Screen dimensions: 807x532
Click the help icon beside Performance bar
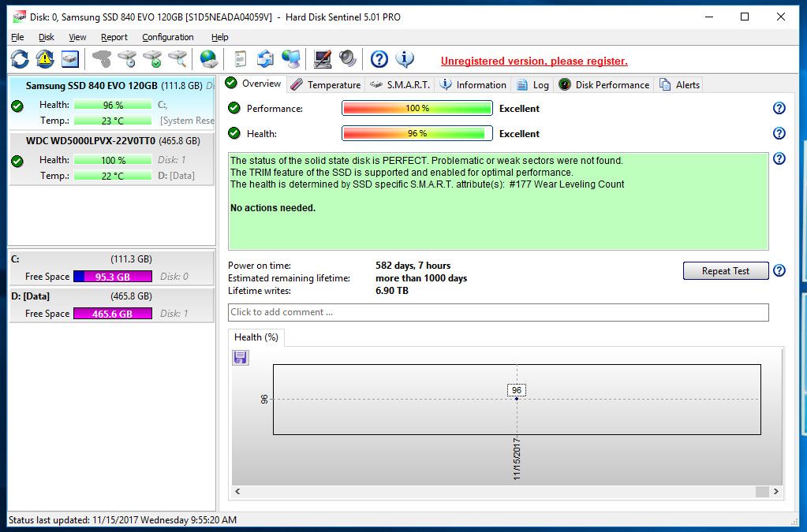click(x=779, y=108)
